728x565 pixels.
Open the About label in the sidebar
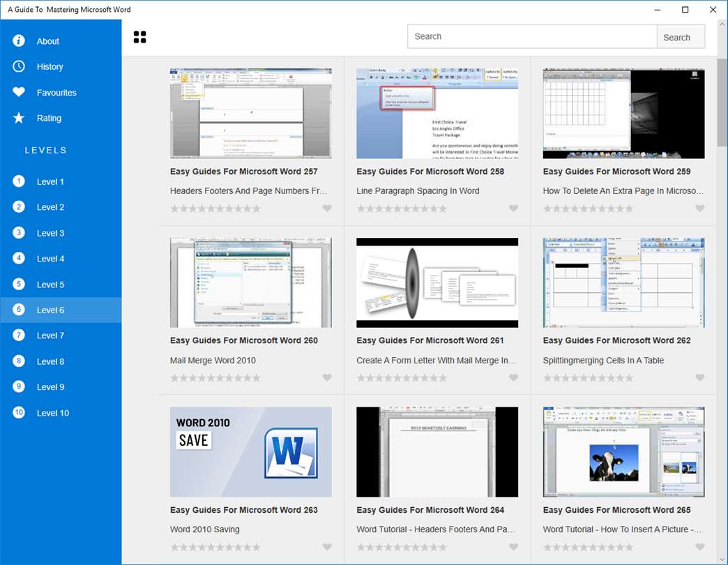(x=48, y=41)
